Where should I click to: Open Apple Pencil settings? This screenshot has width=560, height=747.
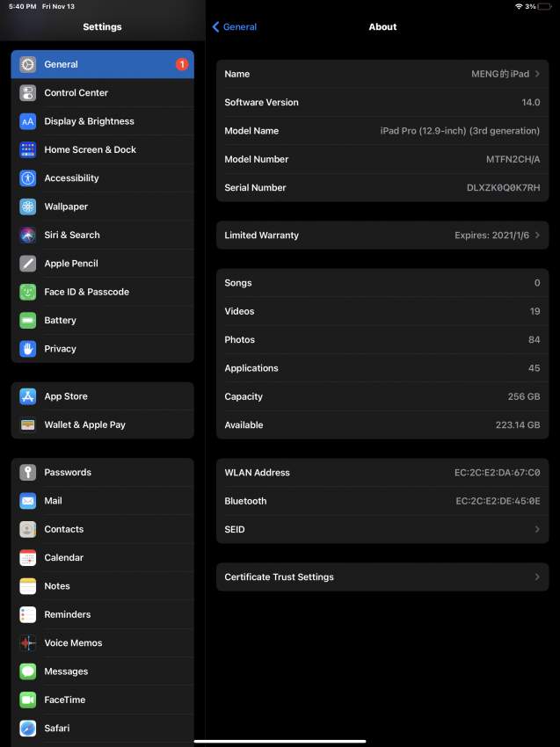[103, 264]
